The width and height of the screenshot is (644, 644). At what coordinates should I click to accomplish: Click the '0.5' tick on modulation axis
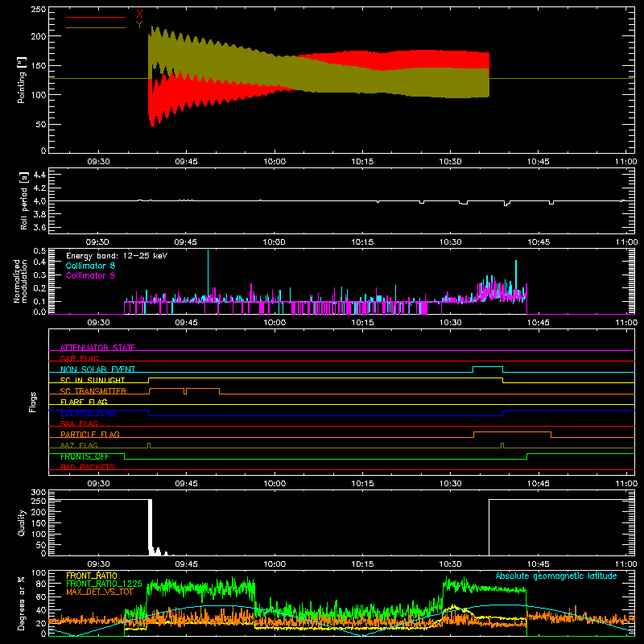(39, 251)
